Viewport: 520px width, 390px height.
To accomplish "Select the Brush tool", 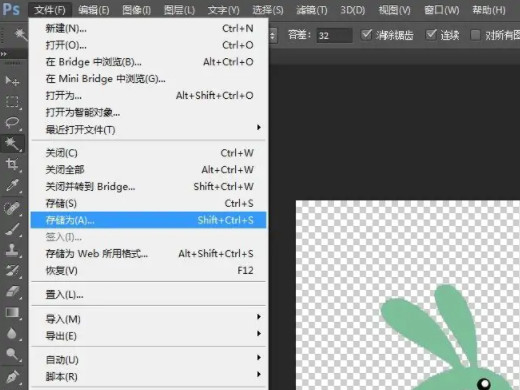I will 12,229.
